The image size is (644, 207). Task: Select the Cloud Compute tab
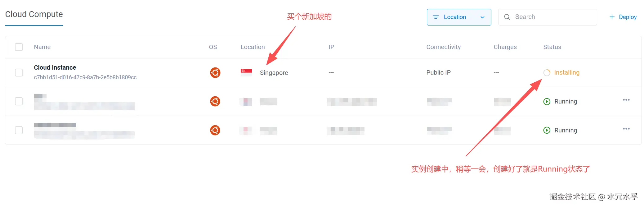34,14
